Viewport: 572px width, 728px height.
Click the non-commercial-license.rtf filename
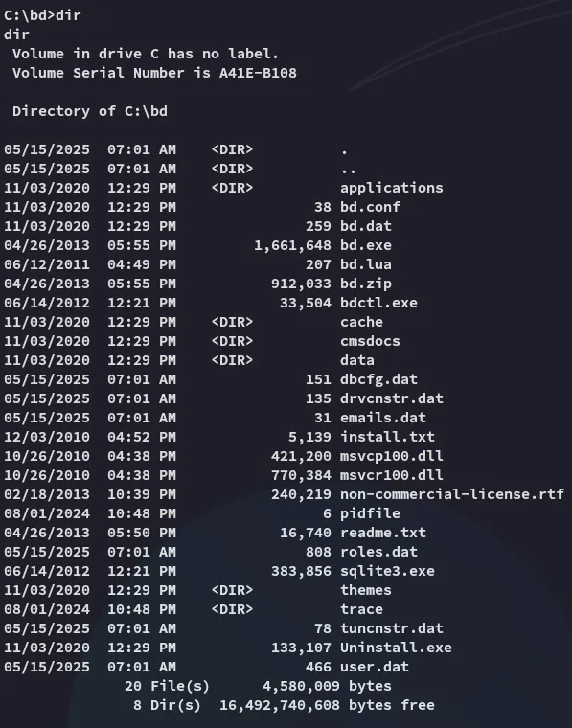pos(452,494)
